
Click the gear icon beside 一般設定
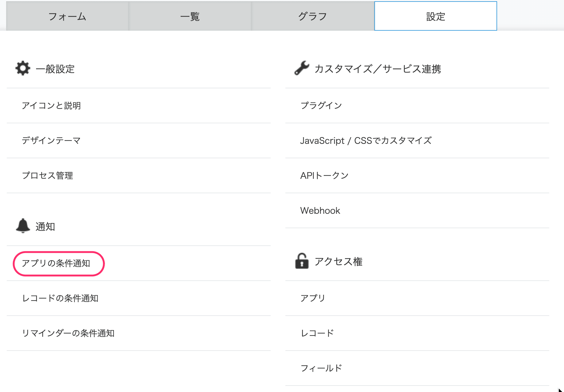coord(23,68)
